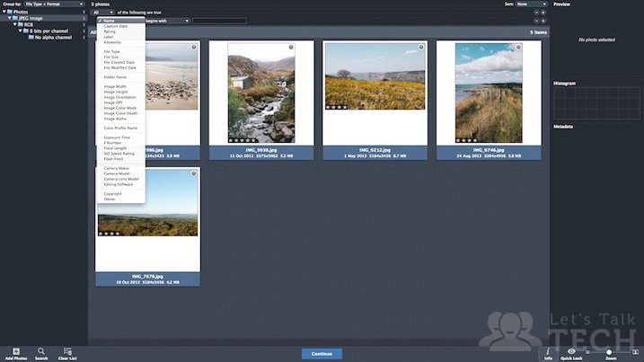This screenshot has width=644, height=362.
Task: Open the Group by File Type + Format dropdown
Action: (54, 4)
